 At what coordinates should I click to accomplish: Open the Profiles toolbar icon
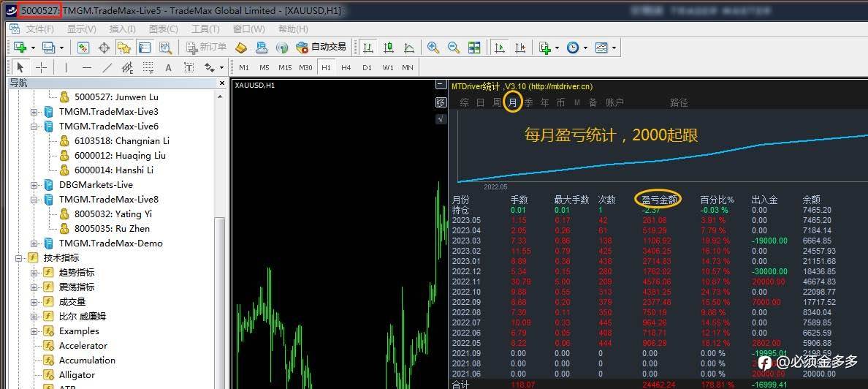point(49,48)
